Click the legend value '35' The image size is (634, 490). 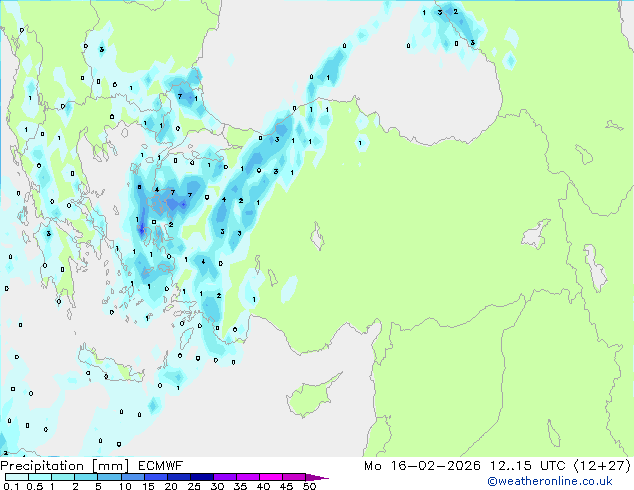point(240,486)
